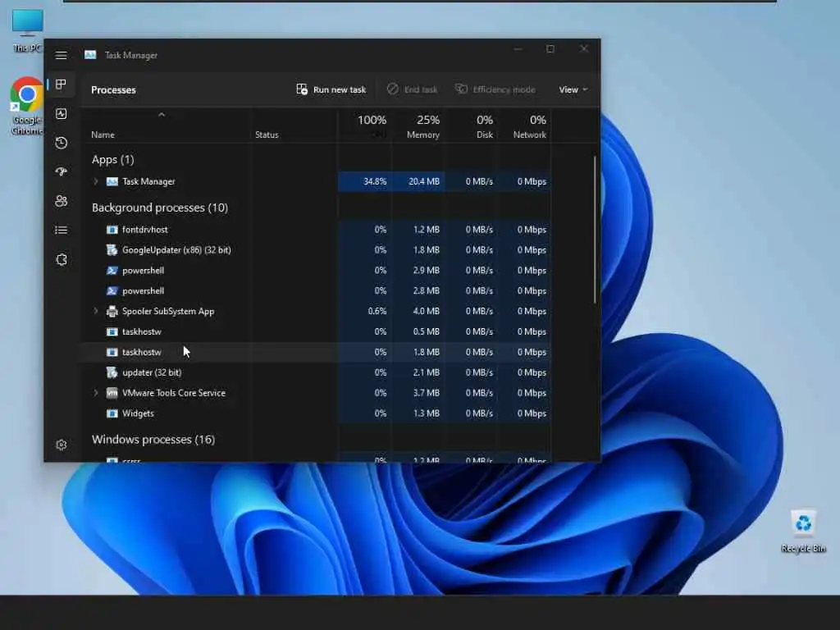Screen dimensions: 840x630
Task: Click the Efficiency mode button
Action: click(x=495, y=89)
